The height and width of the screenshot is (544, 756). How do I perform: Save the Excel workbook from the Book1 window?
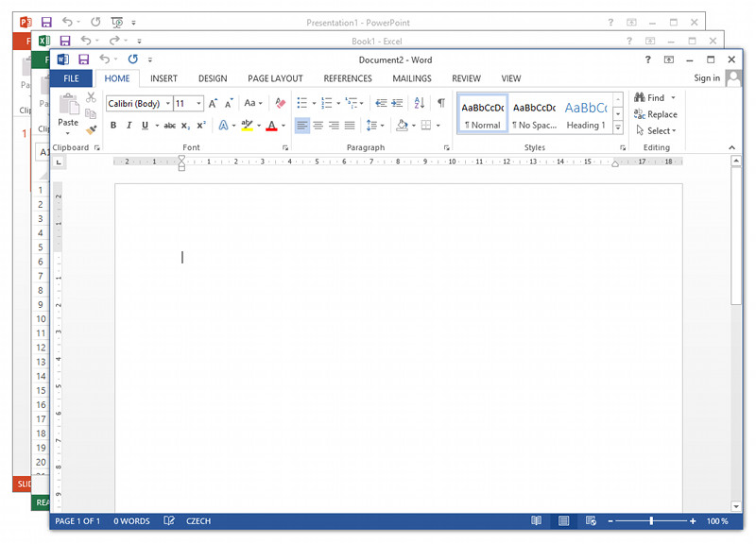[65, 41]
